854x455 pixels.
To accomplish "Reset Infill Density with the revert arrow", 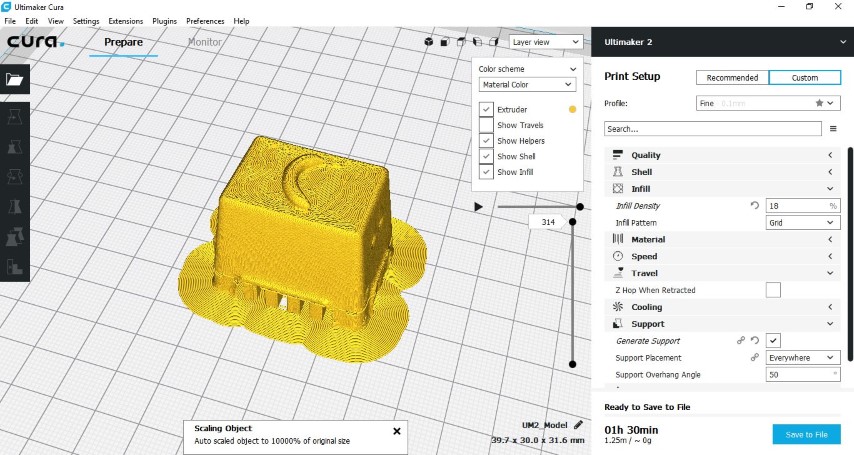I will [755, 205].
